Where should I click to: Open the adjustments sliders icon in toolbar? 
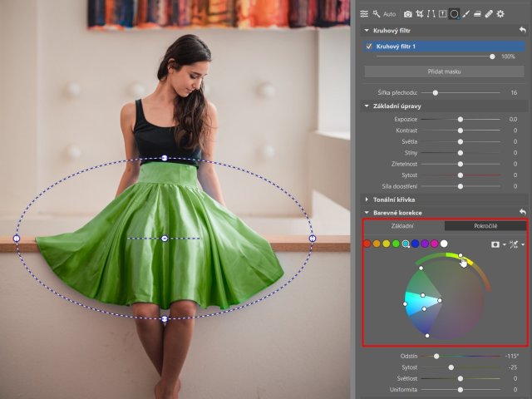pos(364,14)
